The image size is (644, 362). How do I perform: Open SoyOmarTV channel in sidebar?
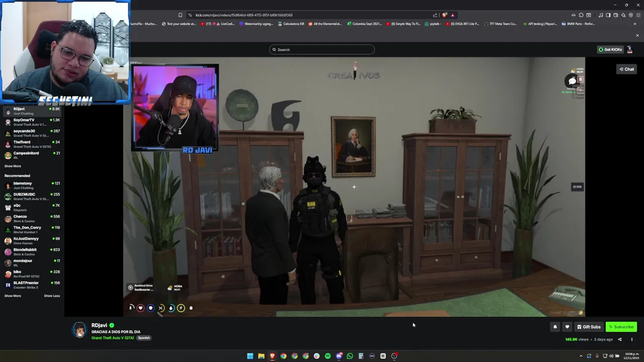point(32,122)
